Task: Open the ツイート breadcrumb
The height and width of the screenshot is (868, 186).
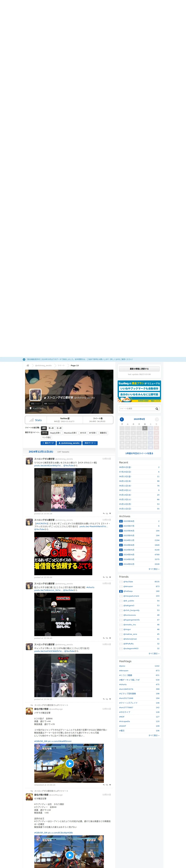Action: [61, 365]
